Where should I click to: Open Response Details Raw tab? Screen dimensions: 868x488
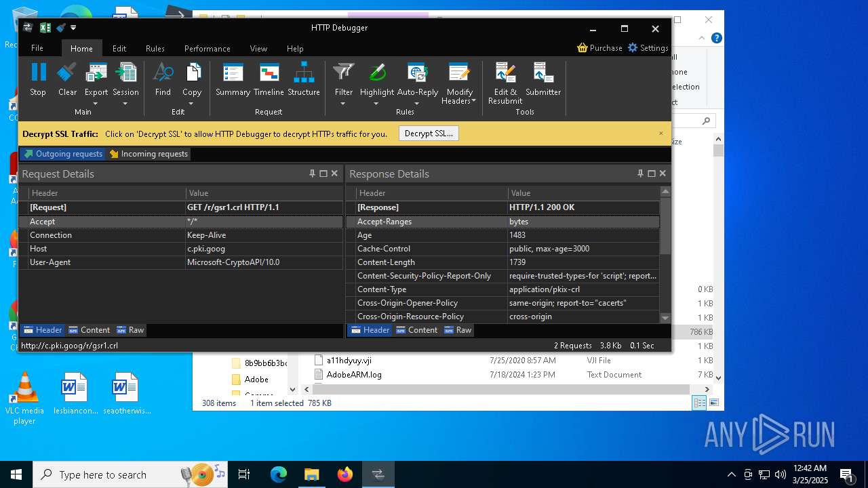tap(458, 330)
